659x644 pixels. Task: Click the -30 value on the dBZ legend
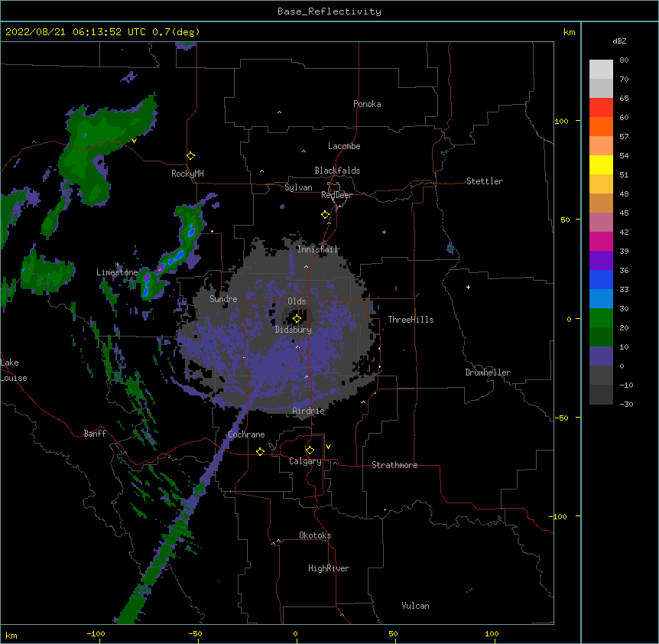(x=626, y=404)
